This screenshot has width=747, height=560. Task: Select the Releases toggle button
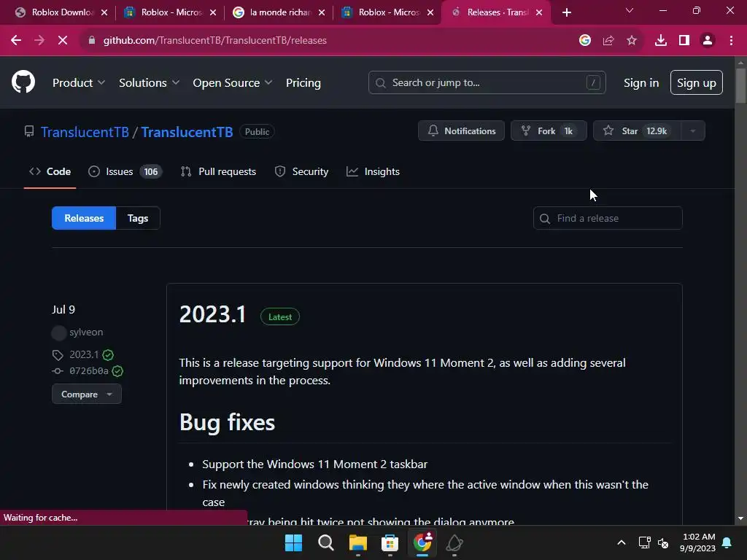pos(84,218)
